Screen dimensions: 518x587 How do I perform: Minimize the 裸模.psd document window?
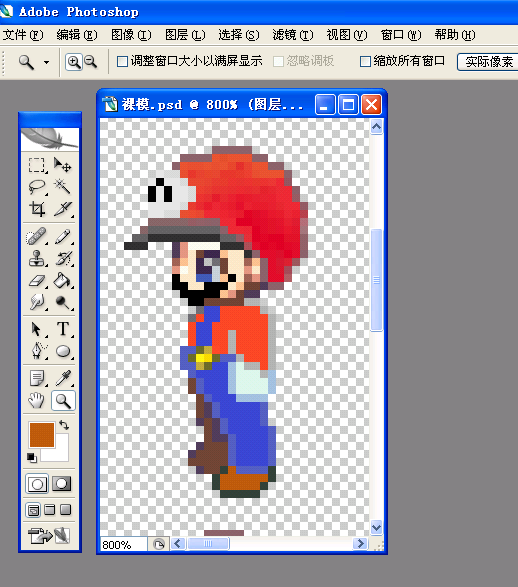point(325,104)
